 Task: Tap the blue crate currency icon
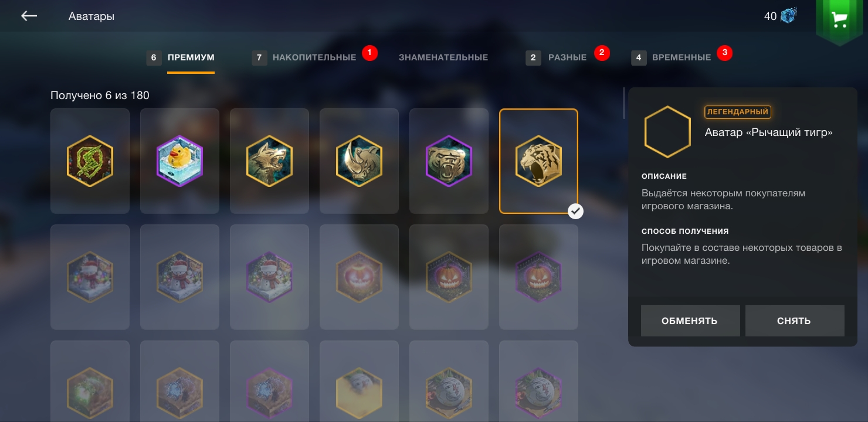pos(788,16)
